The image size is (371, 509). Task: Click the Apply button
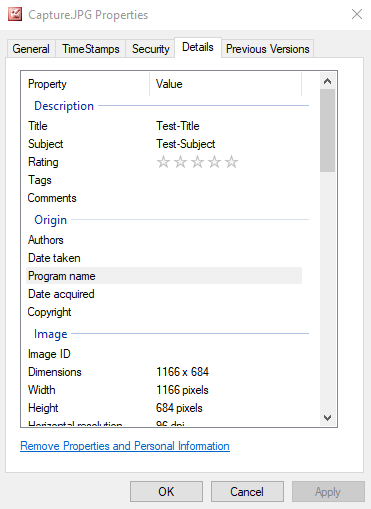pos(328,492)
